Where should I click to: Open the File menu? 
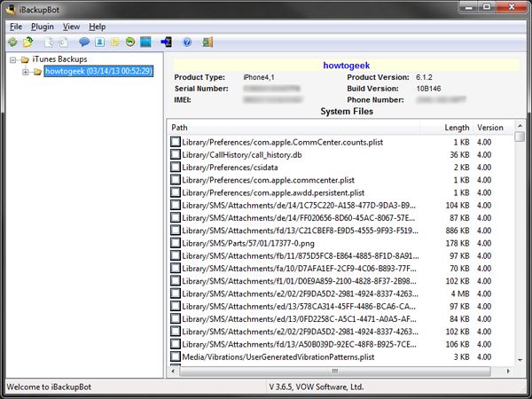coord(16,27)
